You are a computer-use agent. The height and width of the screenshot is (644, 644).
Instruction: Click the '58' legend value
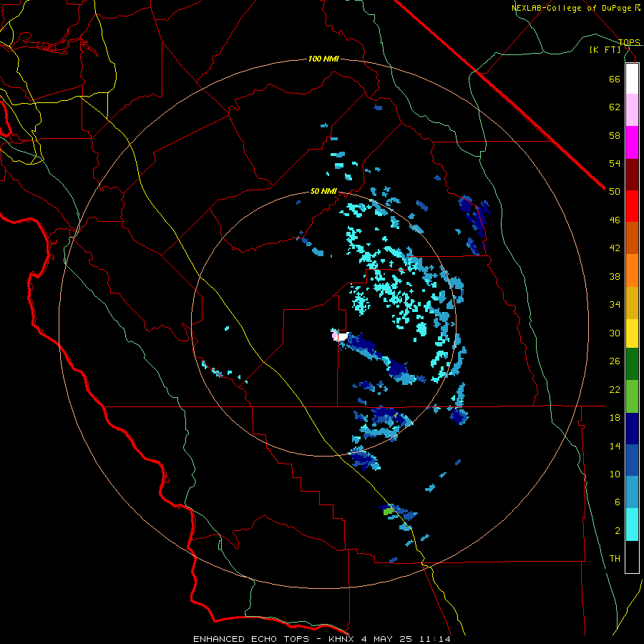(x=615, y=135)
